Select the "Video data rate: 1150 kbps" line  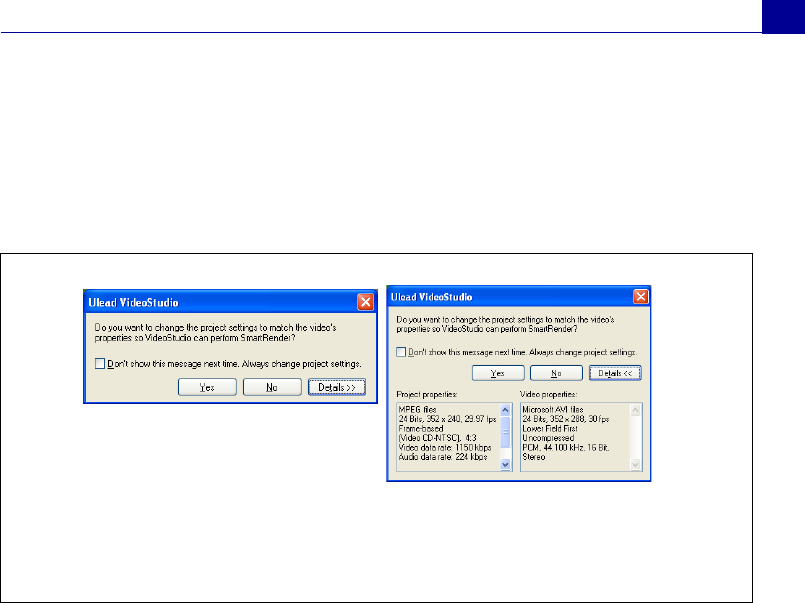click(x=445, y=448)
